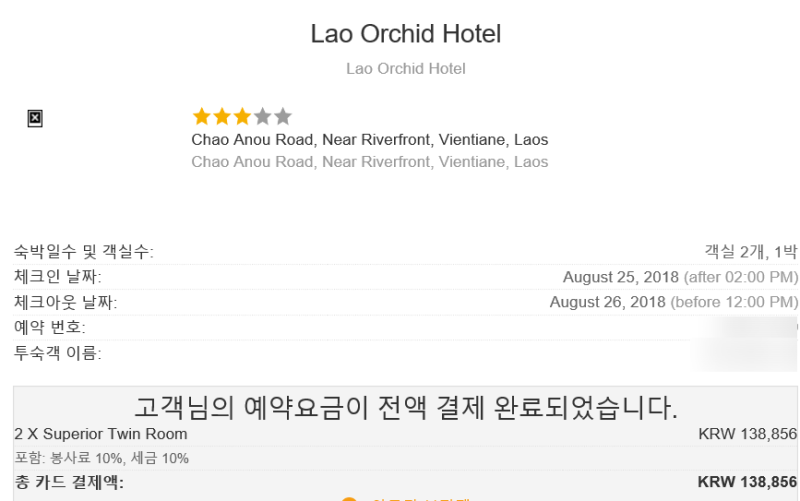Image resolution: width=800 pixels, height=501 pixels.
Task: Click the August 26, 2018 check-out date
Action: 607,302
